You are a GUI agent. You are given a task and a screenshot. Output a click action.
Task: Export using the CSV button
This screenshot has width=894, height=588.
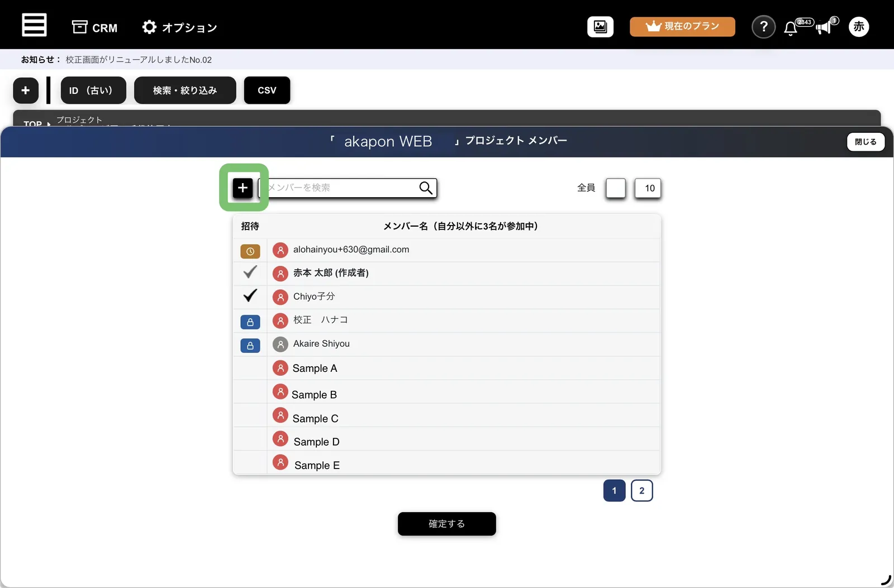(267, 90)
